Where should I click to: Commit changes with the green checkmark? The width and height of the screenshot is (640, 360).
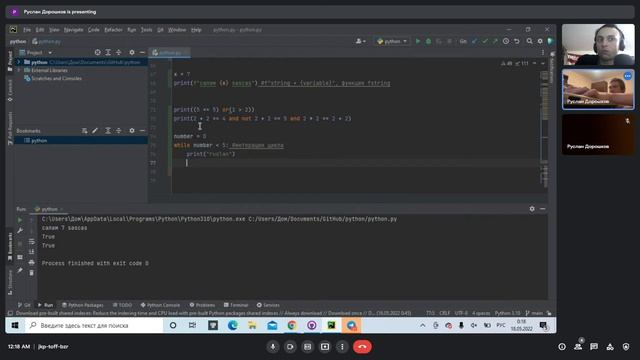(x=484, y=41)
